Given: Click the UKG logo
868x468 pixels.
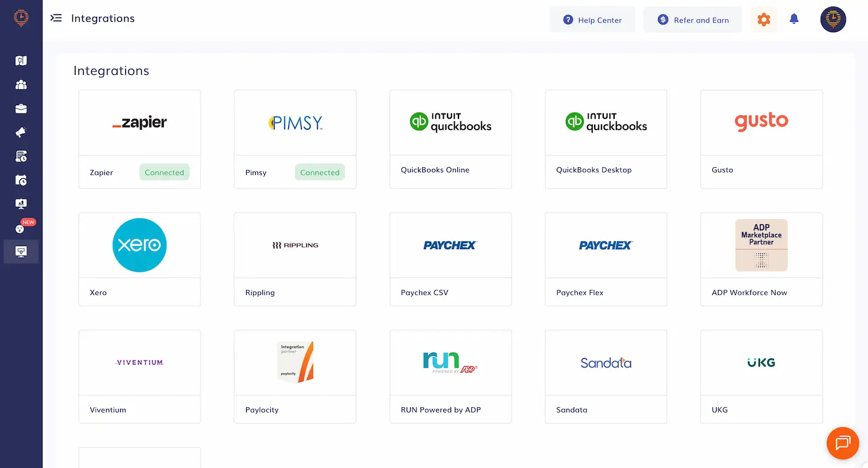Looking at the screenshot, I should coord(761,362).
